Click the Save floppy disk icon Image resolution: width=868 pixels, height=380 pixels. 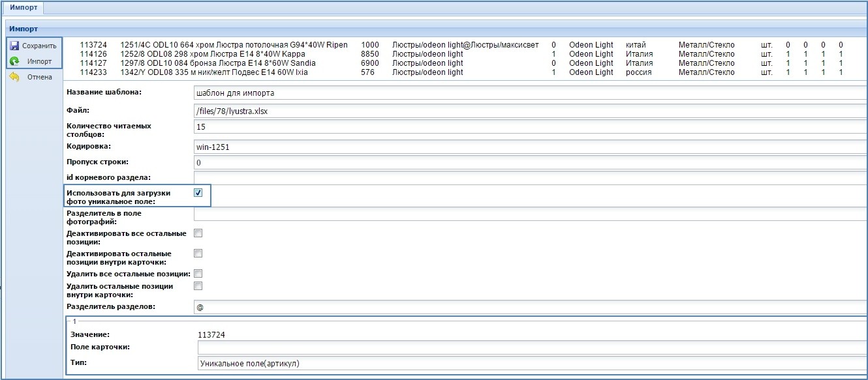(14, 46)
